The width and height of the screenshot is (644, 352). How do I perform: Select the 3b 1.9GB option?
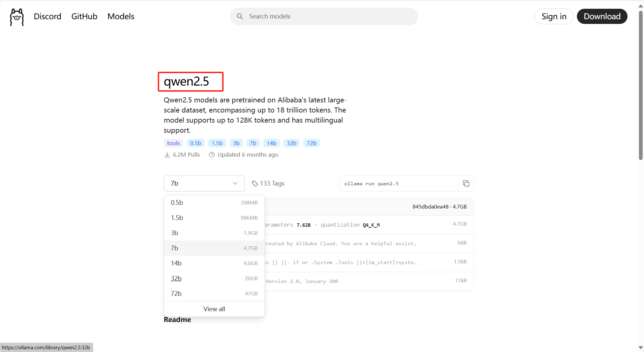coord(214,233)
